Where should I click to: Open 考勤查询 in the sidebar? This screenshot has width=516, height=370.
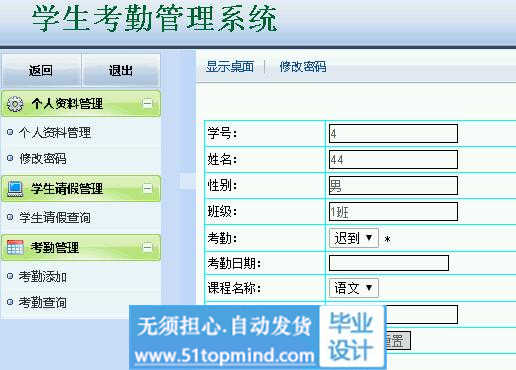(x=43, y=302)
